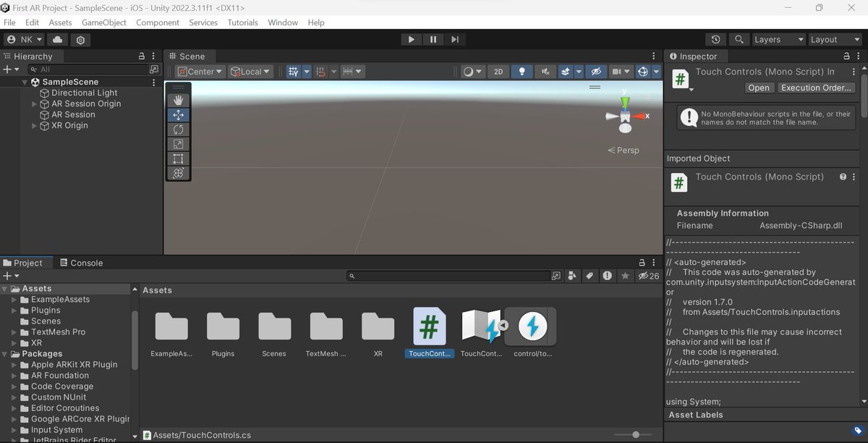Toggle Project favorites star icon

pos(624,276)
